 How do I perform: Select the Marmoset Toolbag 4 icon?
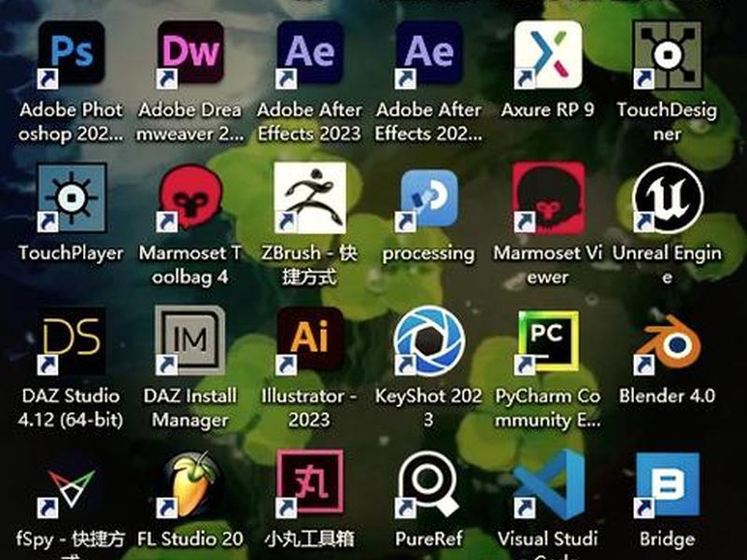pos(190,197)
